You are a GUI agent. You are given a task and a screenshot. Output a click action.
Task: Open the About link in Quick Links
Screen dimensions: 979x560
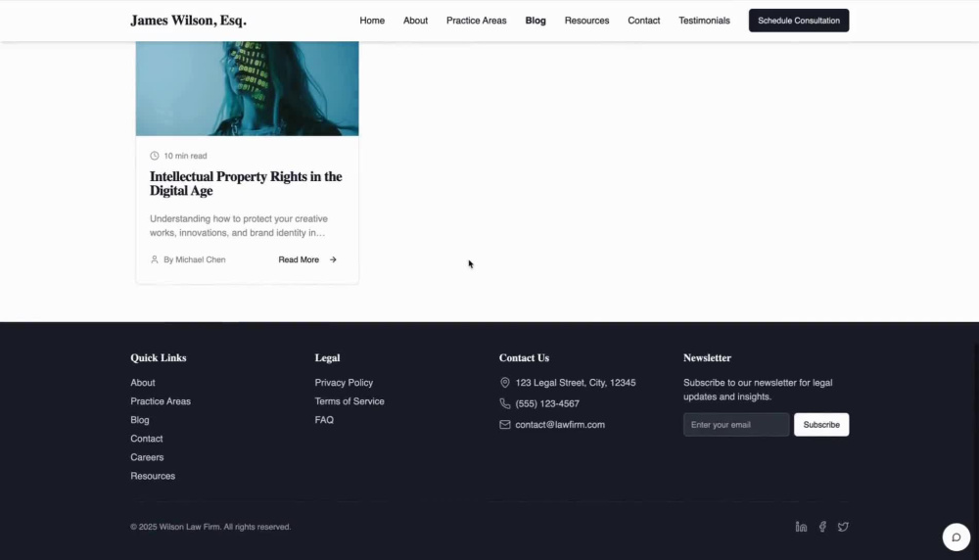[142, 383]
